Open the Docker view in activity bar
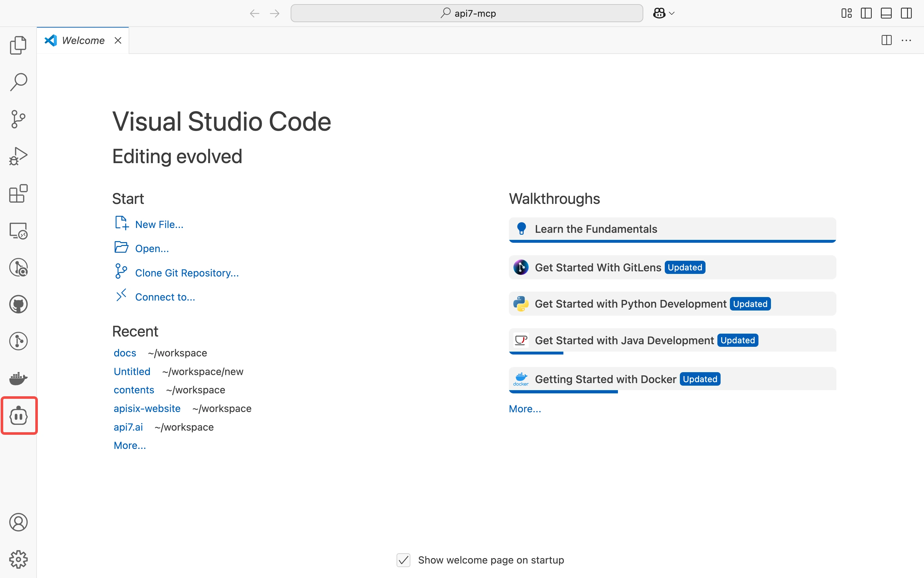924x578 pixels. pyautogui.click(x=18, y=378)
